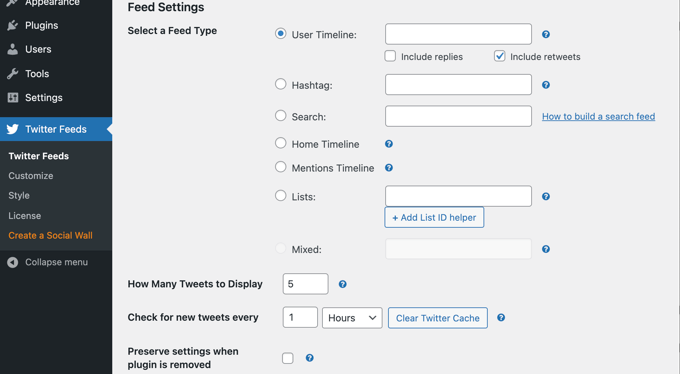Screen dimensions: 680x374
Task: Click help icon beside Clear Twitter Cache
Action: tap(501, 318)
